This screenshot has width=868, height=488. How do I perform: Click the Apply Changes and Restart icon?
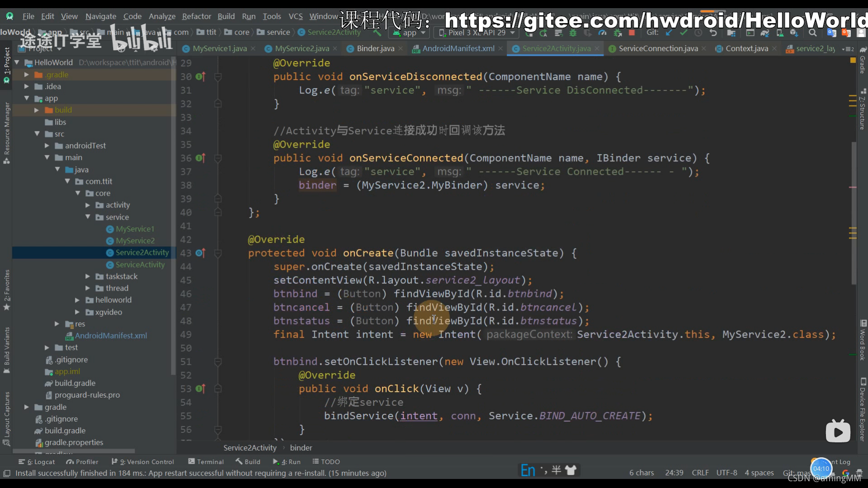point(543,33)
